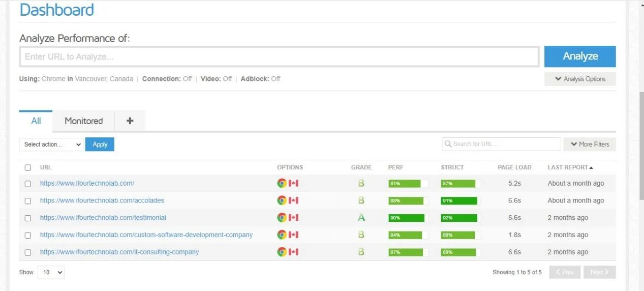Click the A grade of the testimonial row
The height and width of the screenshot is (291, 644).
pos(361,218)
